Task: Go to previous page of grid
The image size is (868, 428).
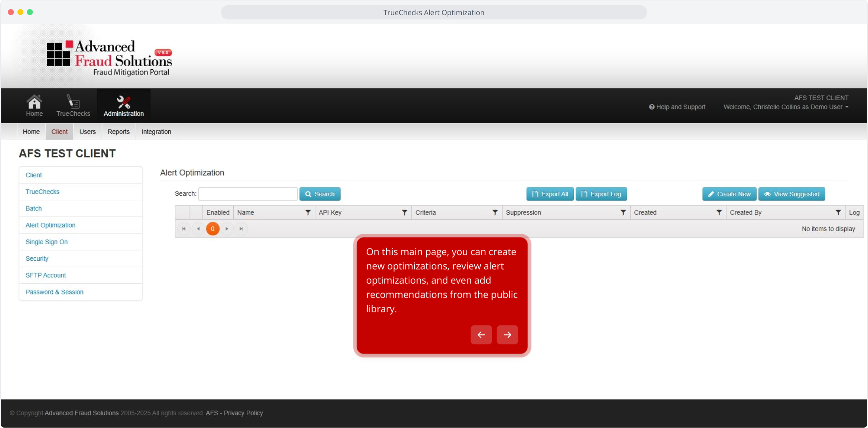Action: tap(198, 229)
